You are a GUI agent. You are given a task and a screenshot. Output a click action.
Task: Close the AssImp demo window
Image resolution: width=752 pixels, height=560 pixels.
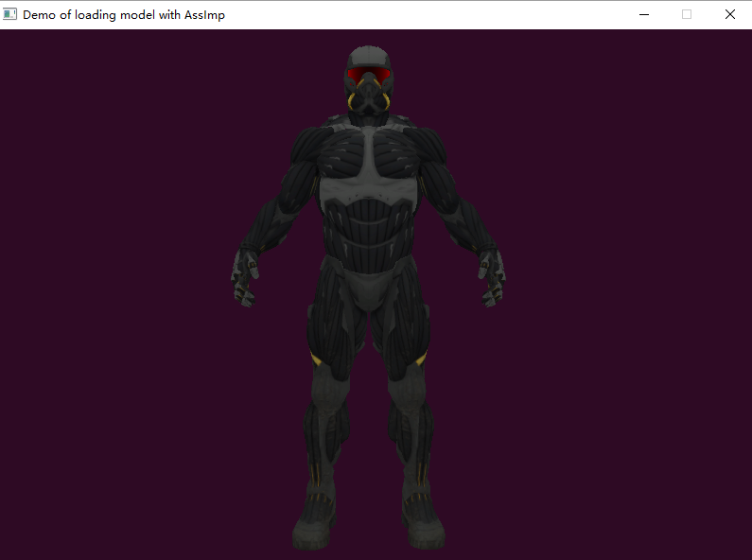730,14
